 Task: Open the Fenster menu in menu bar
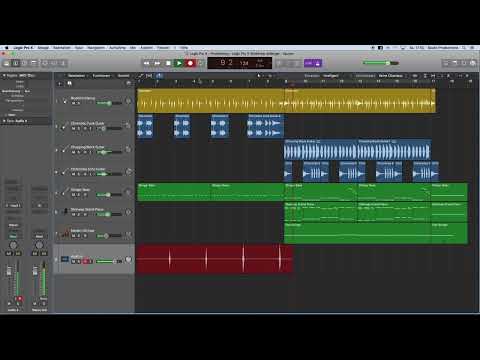(163, 48)
